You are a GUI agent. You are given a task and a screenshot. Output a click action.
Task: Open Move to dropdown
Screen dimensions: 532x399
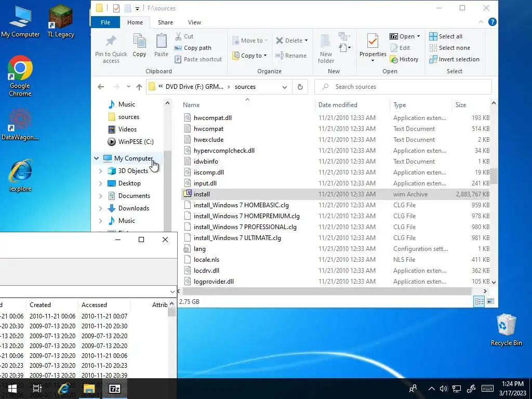point(250,41)
